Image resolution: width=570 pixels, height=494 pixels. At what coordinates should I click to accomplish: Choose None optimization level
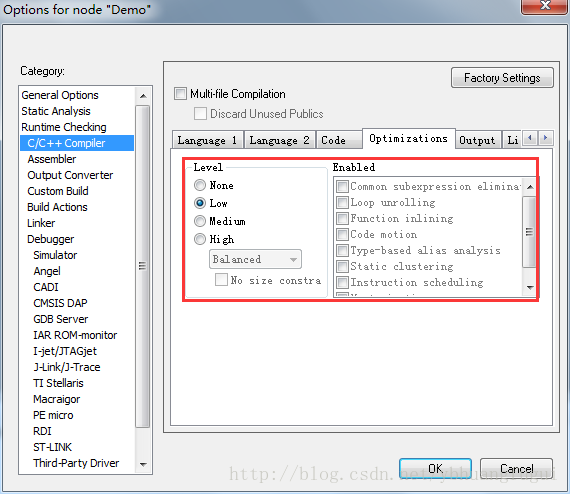tap(200, 185)
